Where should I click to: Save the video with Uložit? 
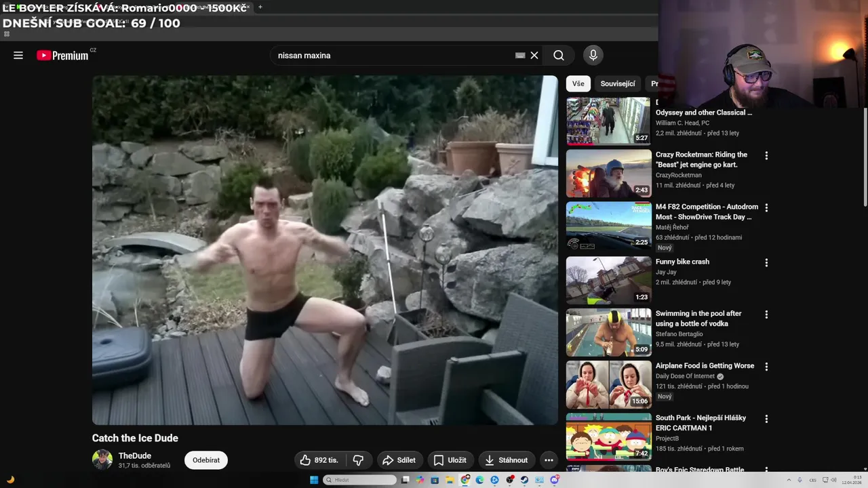pyautogui.click(x=450, y=460)
